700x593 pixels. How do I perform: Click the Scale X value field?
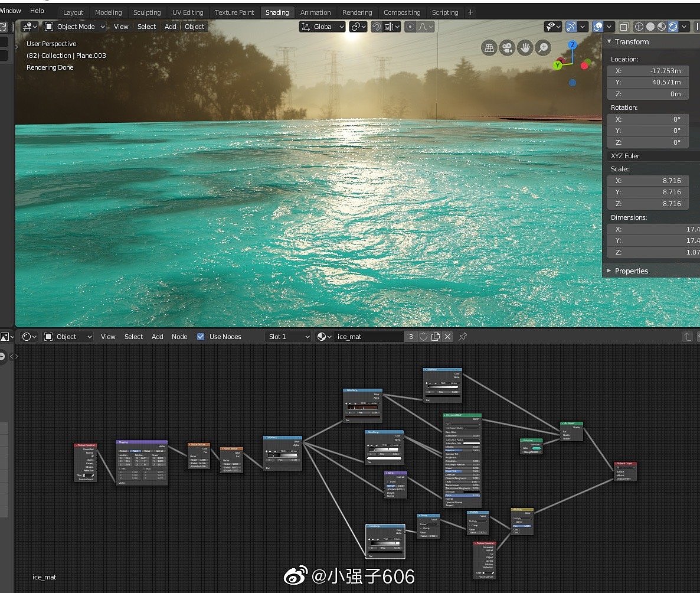[647, 180]
